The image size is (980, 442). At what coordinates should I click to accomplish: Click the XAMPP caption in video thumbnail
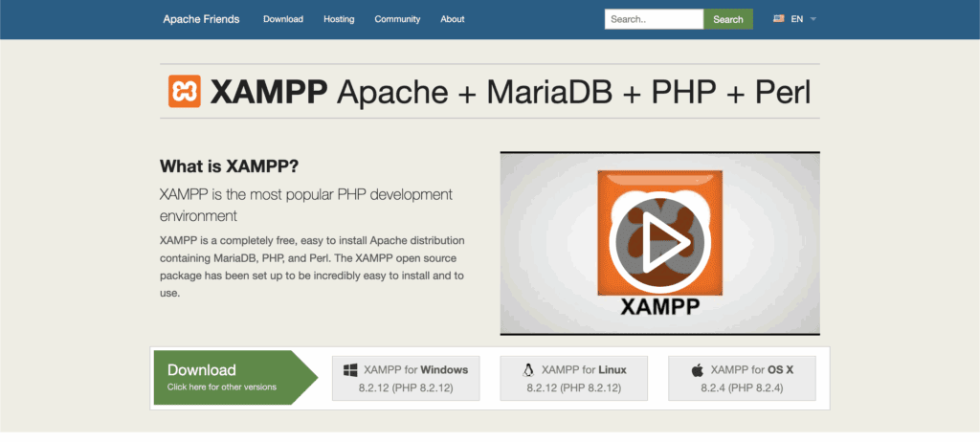660,307
